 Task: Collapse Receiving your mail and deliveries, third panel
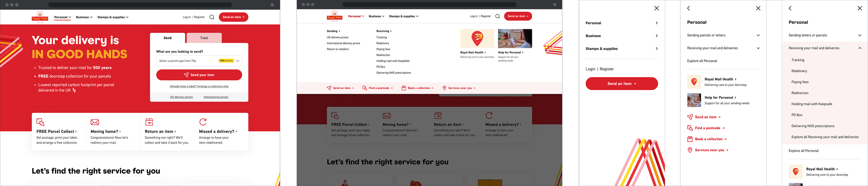[825, 48]
